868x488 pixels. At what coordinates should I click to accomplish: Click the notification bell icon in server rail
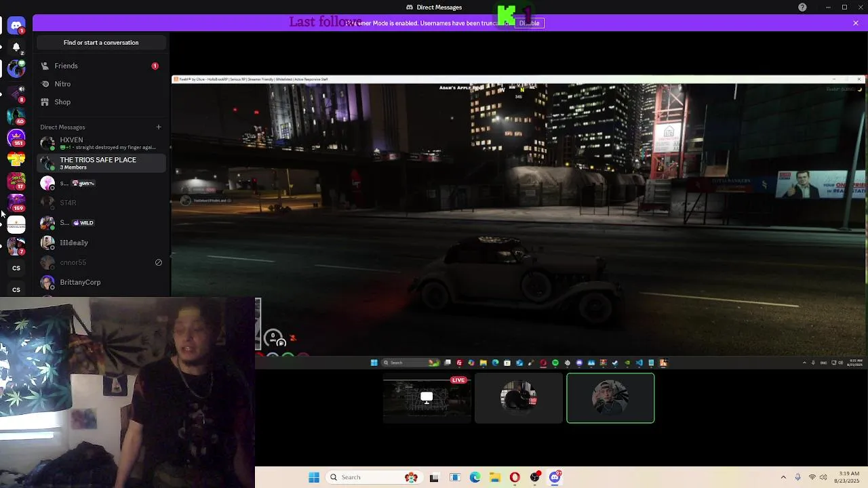coord(16,47)
